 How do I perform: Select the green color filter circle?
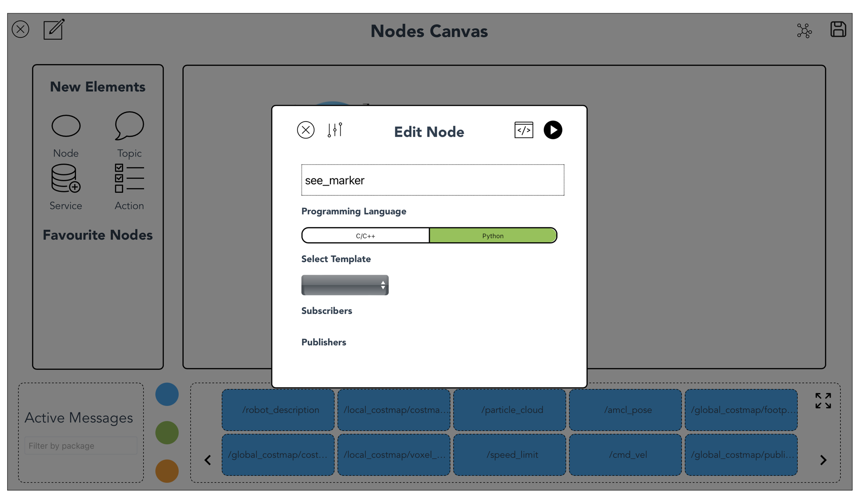[167, 433]
